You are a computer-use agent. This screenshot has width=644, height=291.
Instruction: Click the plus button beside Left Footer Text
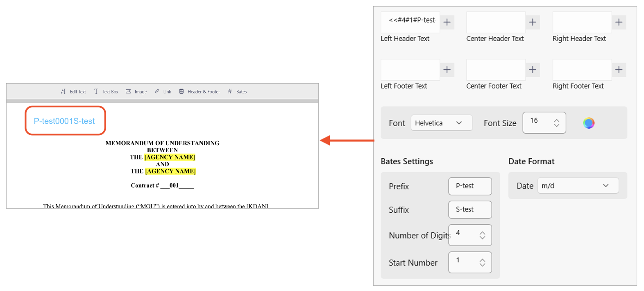(x=447, y=70)
